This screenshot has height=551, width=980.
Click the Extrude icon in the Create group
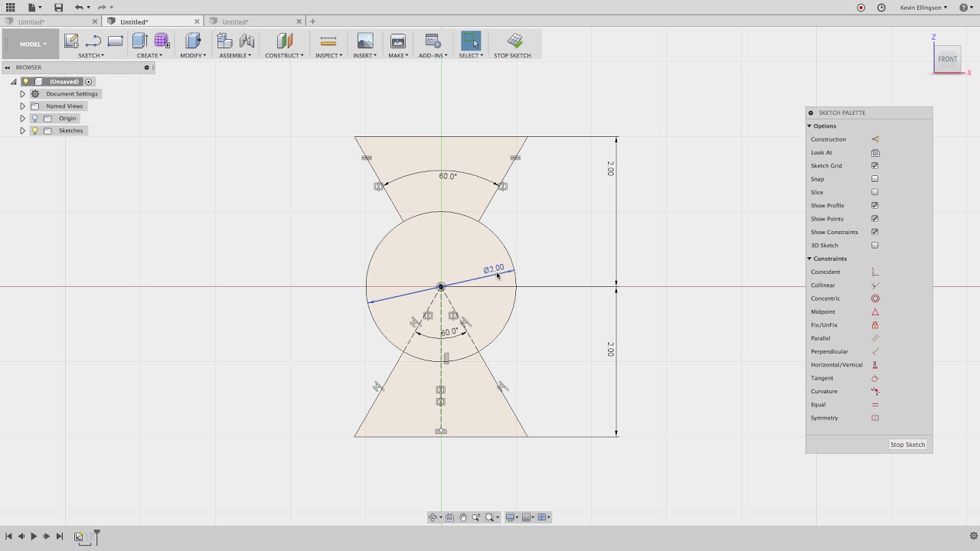(x=139, y=41)
